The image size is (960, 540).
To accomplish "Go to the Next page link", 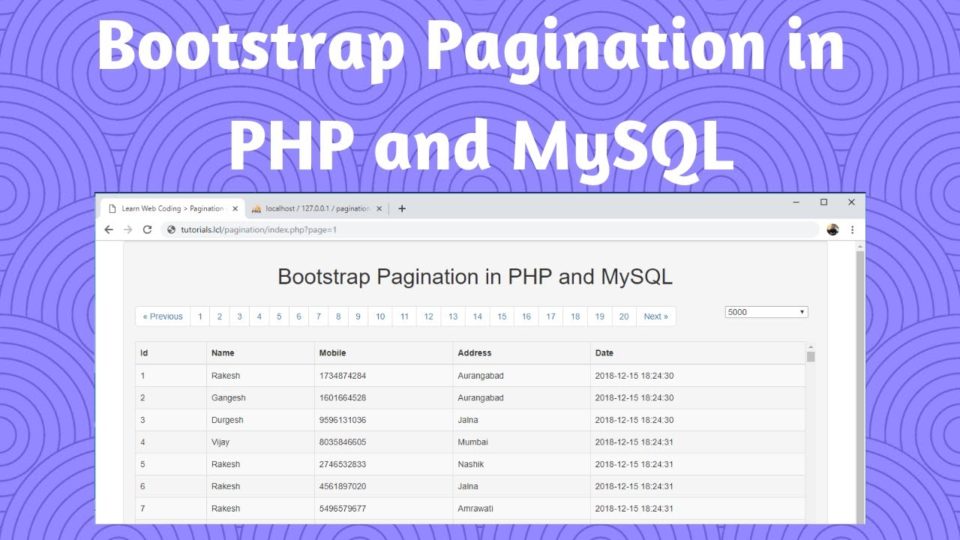I will pos(656,317).
